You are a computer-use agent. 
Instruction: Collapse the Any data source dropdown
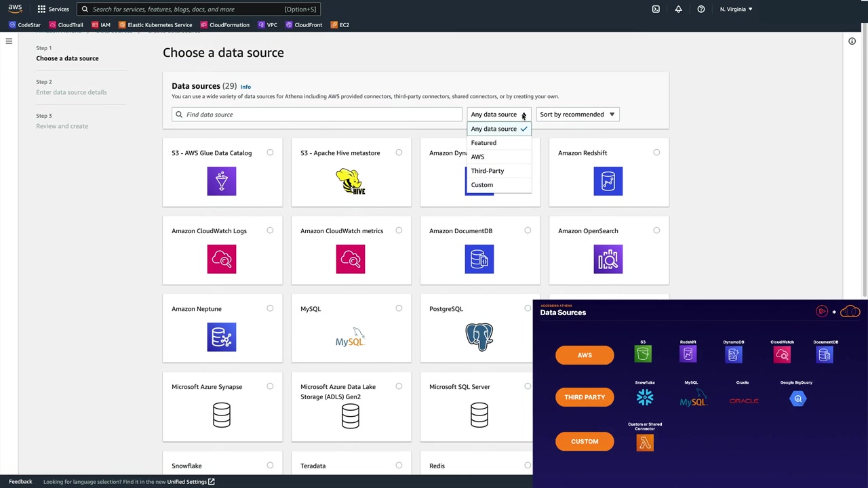(x=499, y=115)
